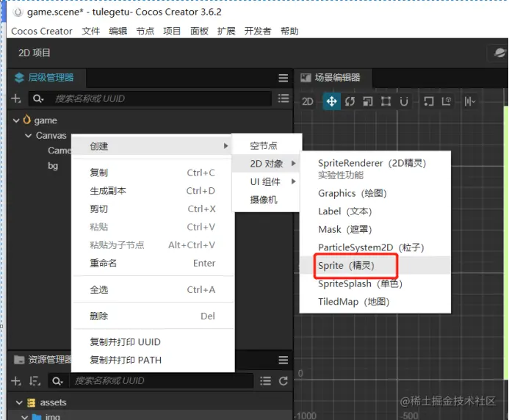This screenshot has height=420, width=509.
Task: Choose 复制 from the context menu
Action: [x=152, y=173]
